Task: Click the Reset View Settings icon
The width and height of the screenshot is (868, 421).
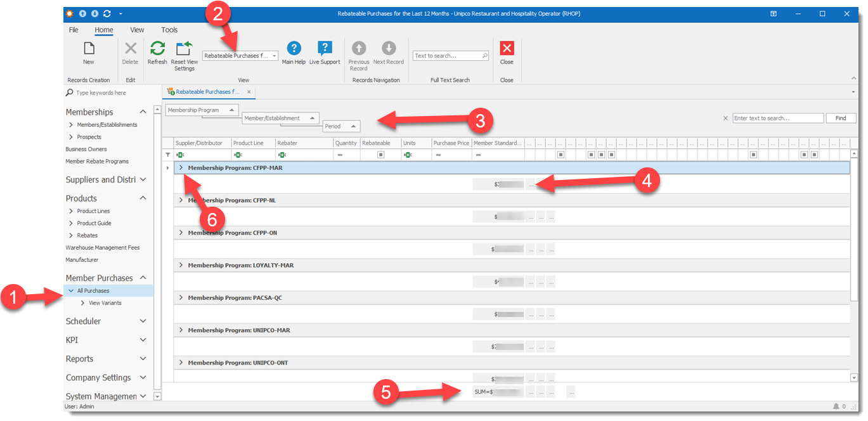Action: click(x=184, y=49)
